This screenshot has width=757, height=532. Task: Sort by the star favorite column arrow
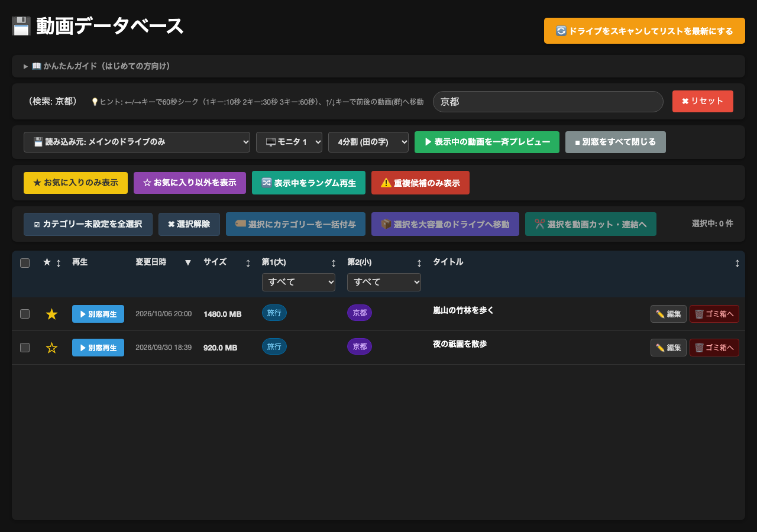59,262
